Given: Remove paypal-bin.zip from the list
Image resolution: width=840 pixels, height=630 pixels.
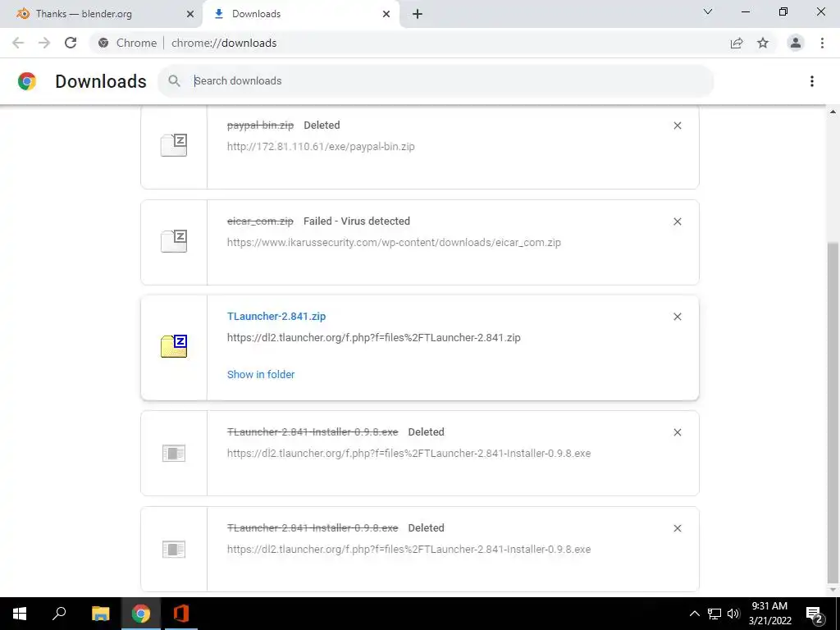Looking at the screenshot, I should pyautogui.click(x=677, y=126).
